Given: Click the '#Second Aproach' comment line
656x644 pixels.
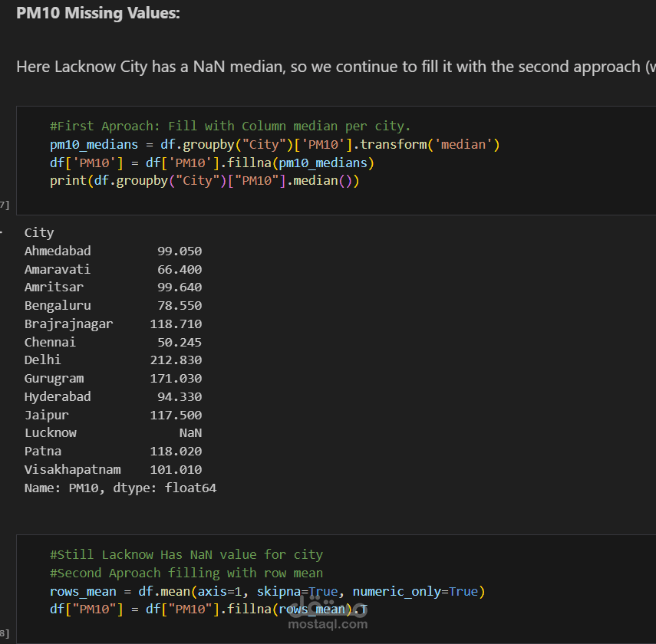Looking at the screenshot, I should [186, 573].
